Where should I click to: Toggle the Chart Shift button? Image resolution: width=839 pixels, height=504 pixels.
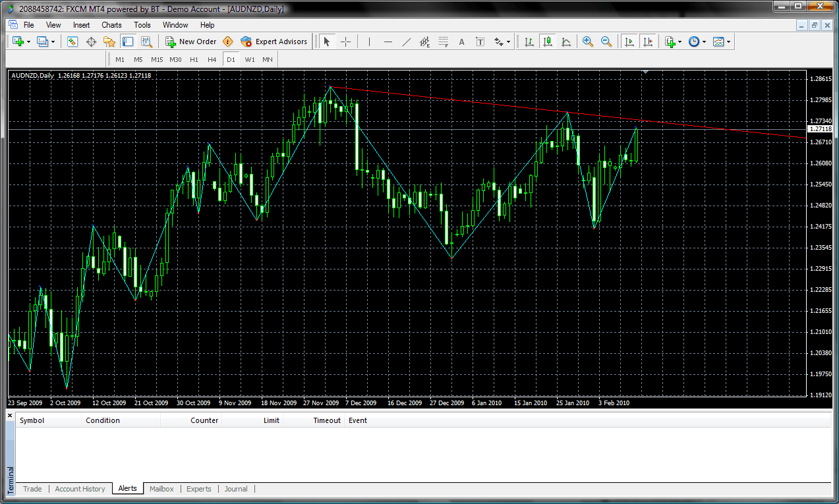[648, 42]
